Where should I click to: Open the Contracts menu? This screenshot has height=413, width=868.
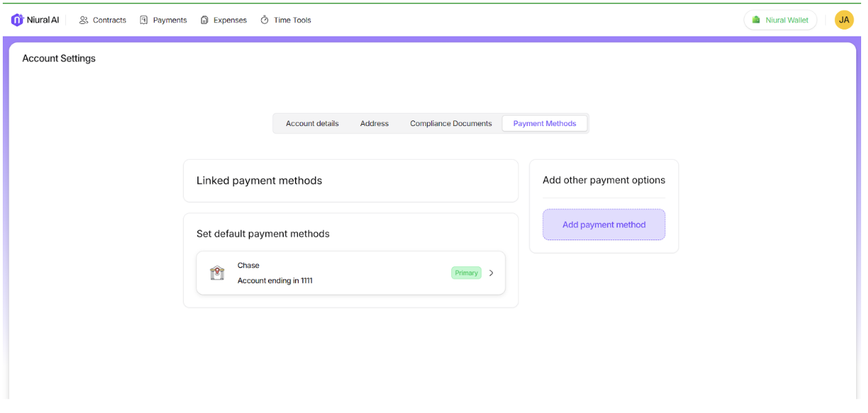(109, 20)
